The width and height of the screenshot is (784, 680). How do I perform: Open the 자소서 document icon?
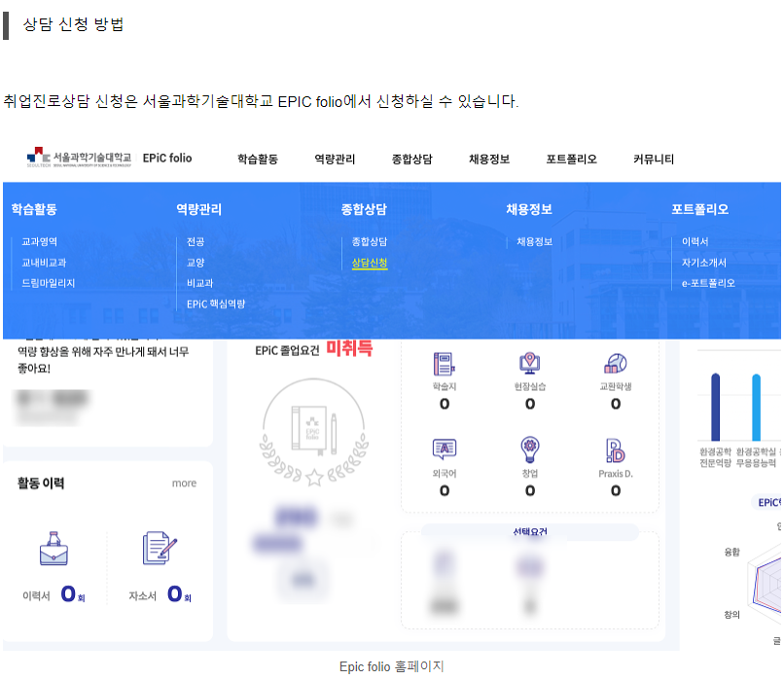[160, 548]
